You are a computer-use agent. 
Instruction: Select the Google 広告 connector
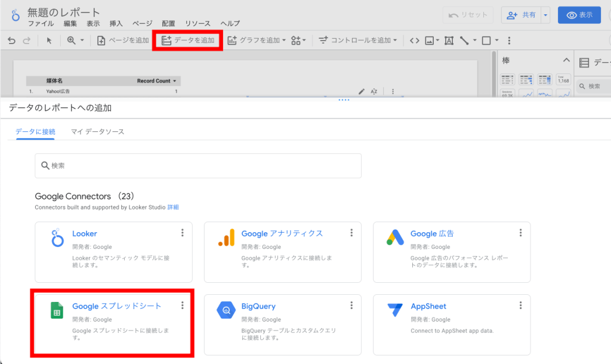point(452,252)
